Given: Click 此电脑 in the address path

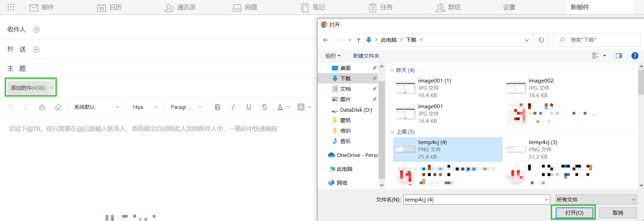Looking at the screenshot, I should [x=389, y=40].
